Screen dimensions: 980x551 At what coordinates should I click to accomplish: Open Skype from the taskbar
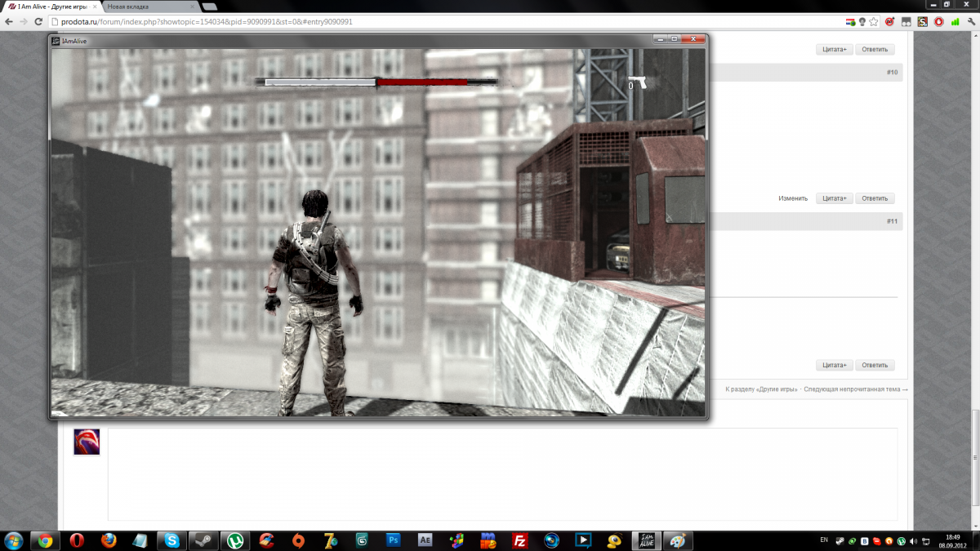tap(171, 540)
